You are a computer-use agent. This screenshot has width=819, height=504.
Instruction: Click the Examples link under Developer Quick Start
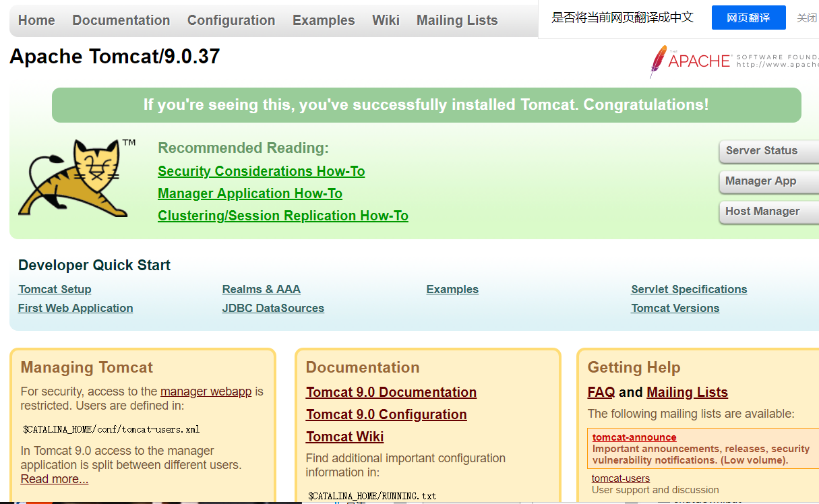point(452,289)
